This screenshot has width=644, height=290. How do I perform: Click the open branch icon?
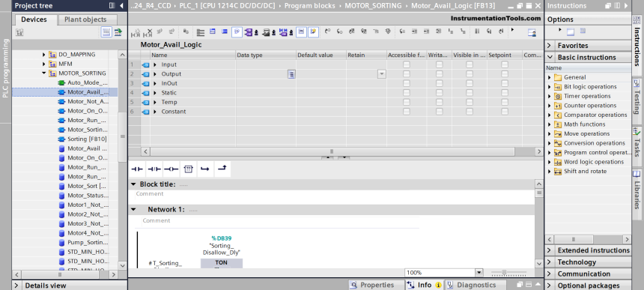(205, 169)
